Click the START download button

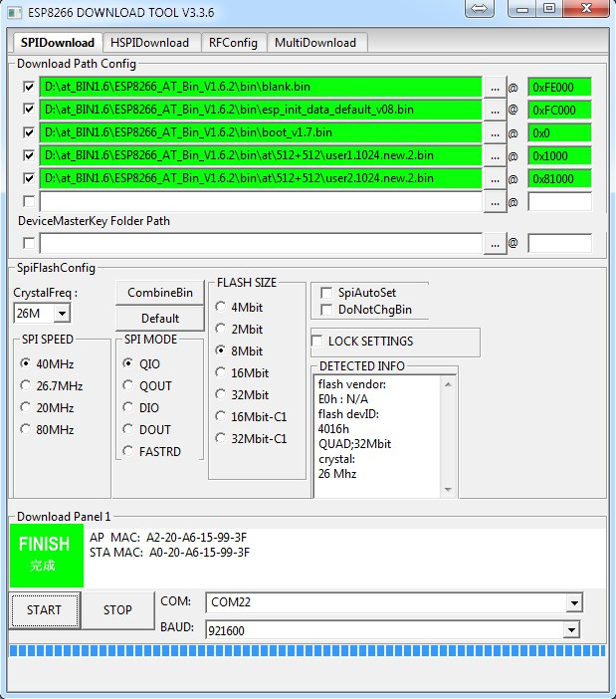point(44,609)
